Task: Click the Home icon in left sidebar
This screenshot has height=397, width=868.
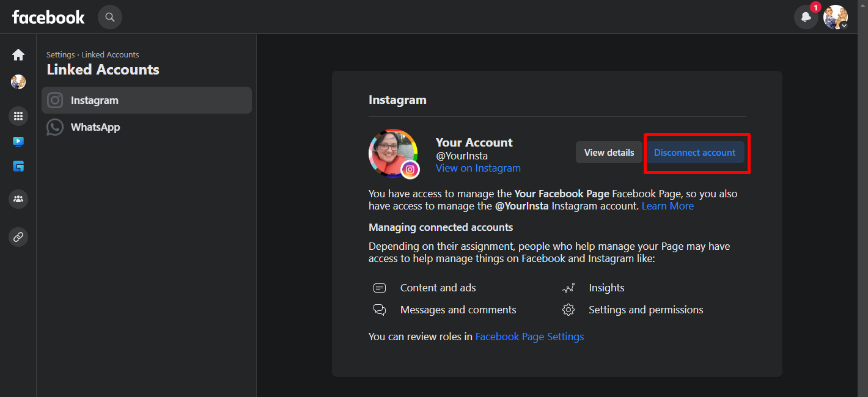Action: coord(18,55)
